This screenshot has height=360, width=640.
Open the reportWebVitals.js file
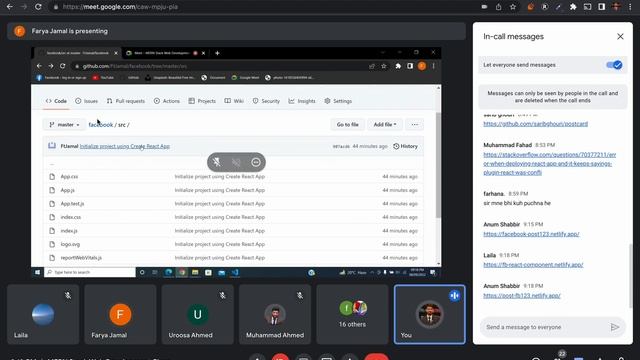(81, 258)
